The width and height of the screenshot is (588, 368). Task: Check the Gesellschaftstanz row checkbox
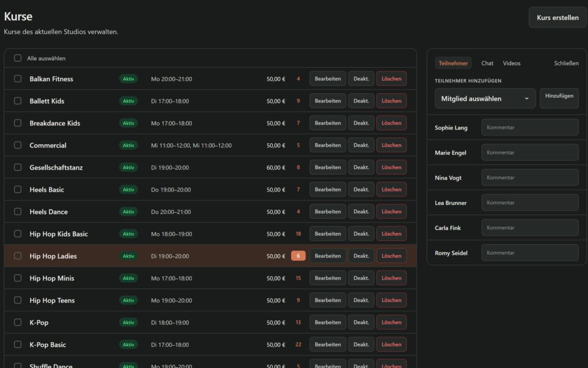(18, 167)
